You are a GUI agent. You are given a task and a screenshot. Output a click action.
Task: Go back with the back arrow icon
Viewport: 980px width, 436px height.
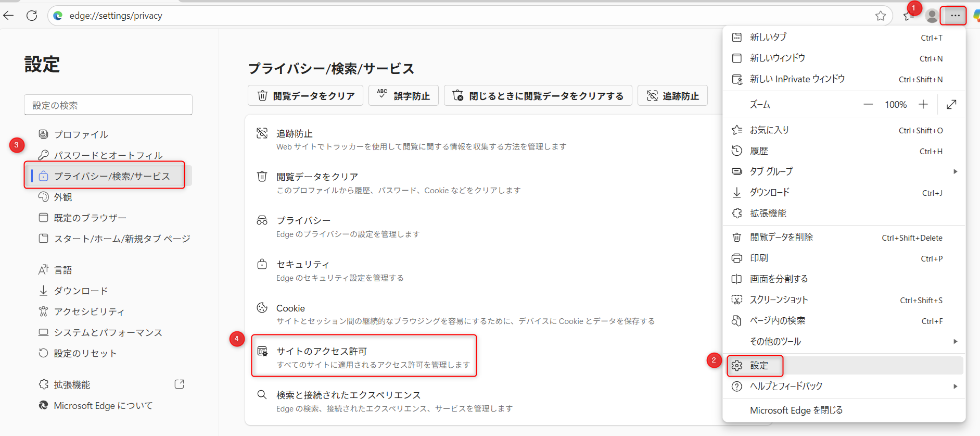9,16
